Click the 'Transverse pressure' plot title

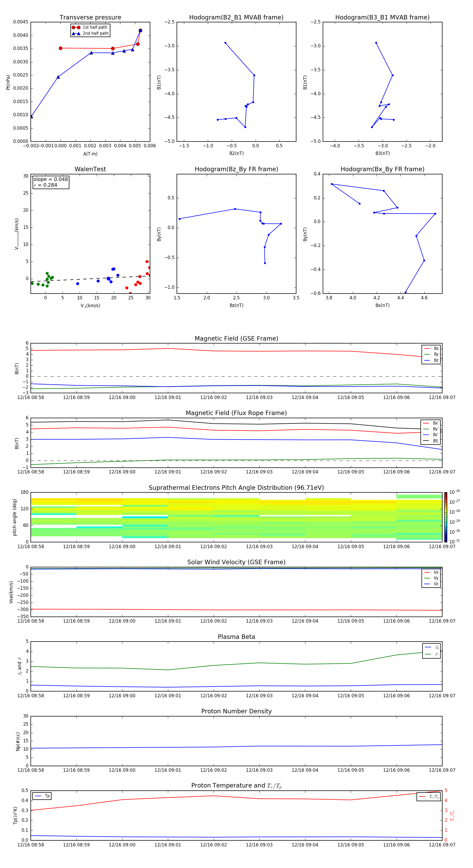(90, 17)
